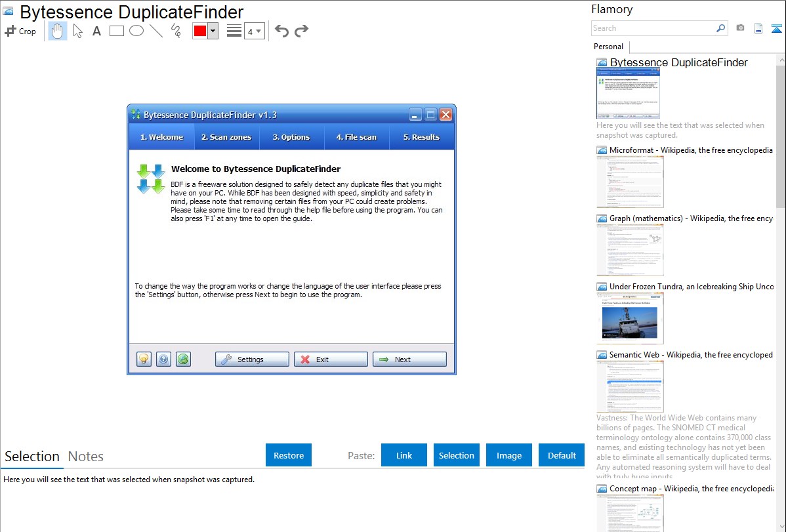Click the red color swatch
The width and height of the screenshot is (786, 532).
200,31
